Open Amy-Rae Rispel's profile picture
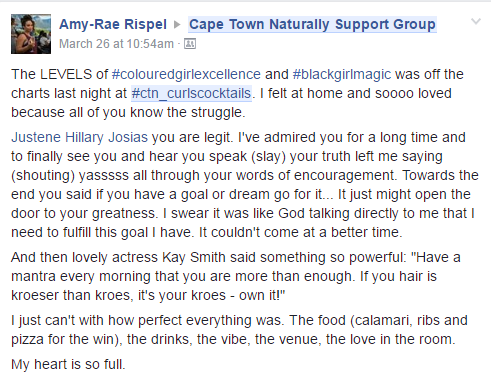Viewport: 491px width, 377px height. click(31, 34)
